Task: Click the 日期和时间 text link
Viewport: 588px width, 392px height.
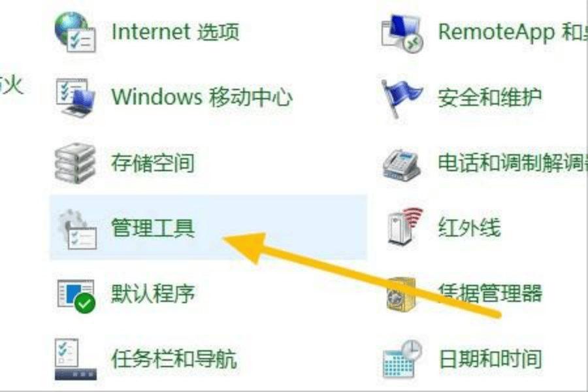Action: [490, 358]
